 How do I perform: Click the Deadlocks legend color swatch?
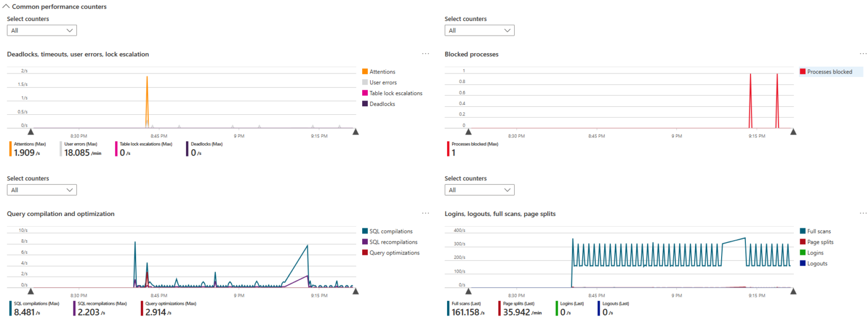(364, 104)
